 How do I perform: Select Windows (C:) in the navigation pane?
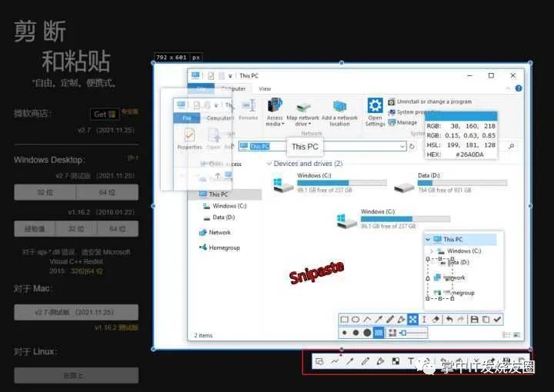tap(225, 206)
